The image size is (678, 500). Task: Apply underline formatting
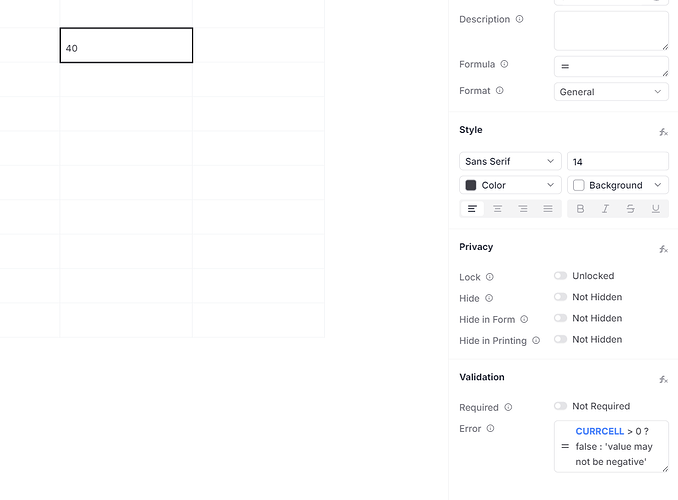click(x=655, y=209)
